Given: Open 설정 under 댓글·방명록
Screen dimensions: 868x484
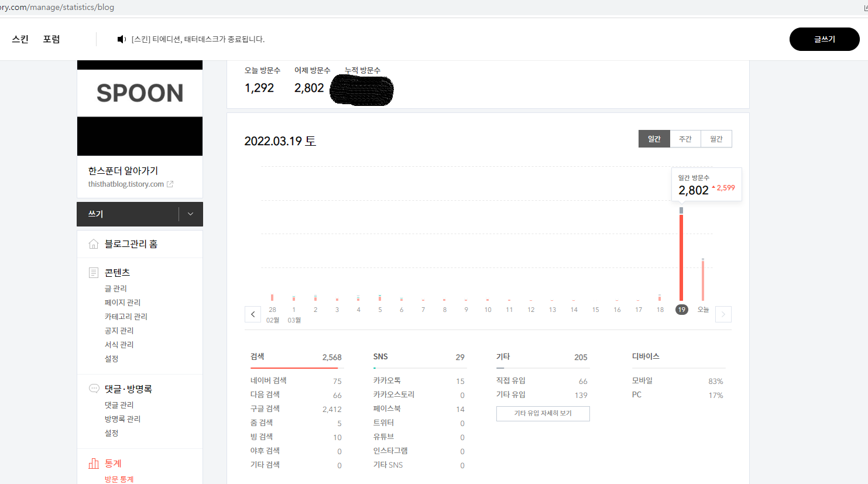Looking at the screenshot, I should pyautogui.click(x=112, y=433).
